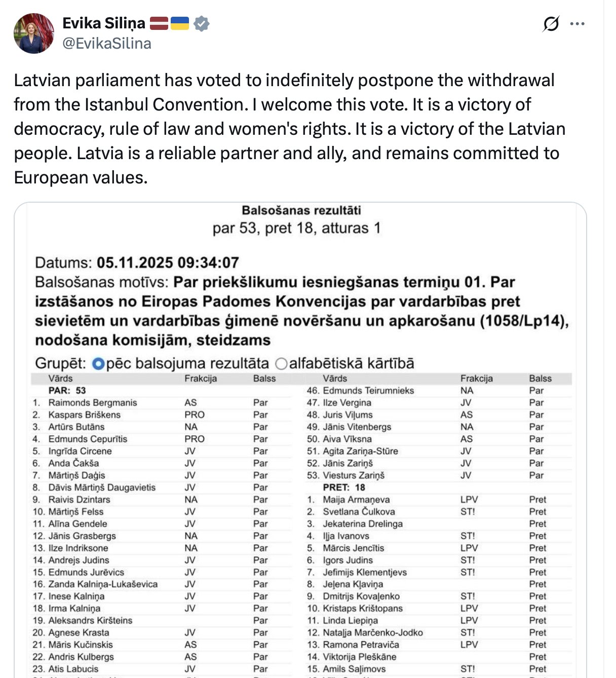Click the left 'Frakcija' column header
Screen dimensions: 616x678
(x=201, y=379)
